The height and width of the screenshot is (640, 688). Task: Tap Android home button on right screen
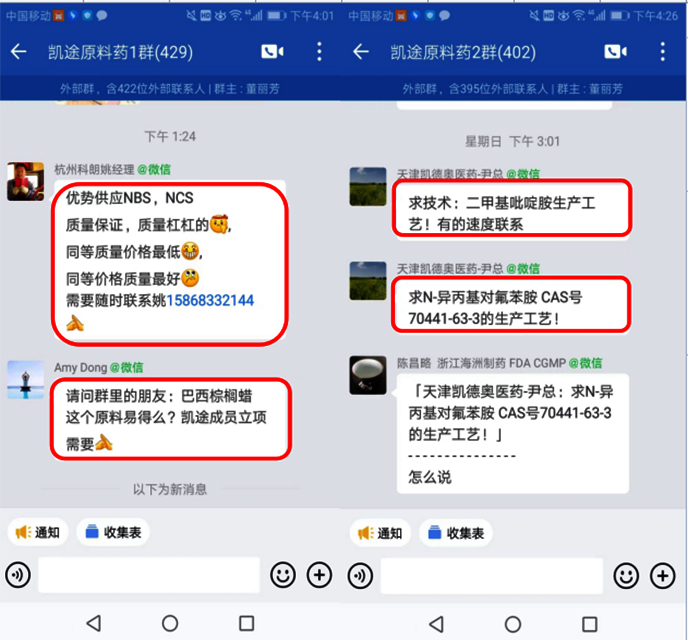coord(512,624)
